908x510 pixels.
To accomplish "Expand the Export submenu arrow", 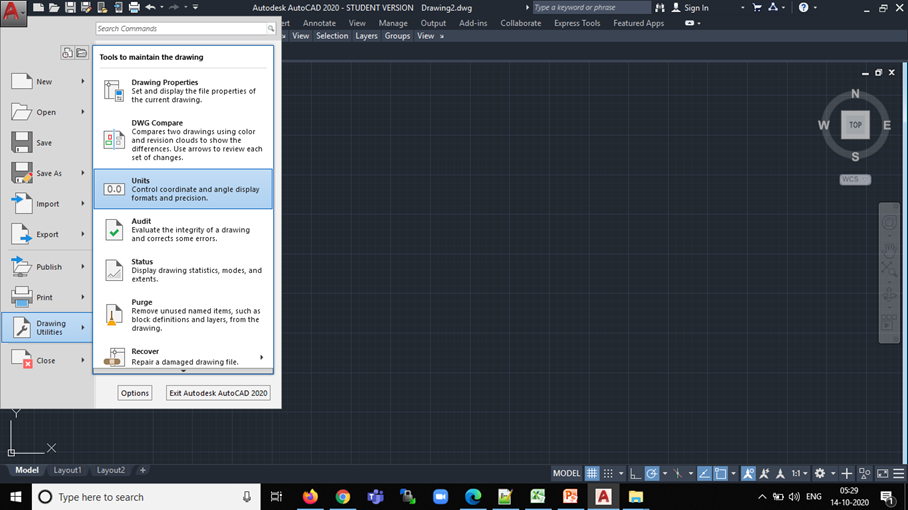I will tap(83, 234).
